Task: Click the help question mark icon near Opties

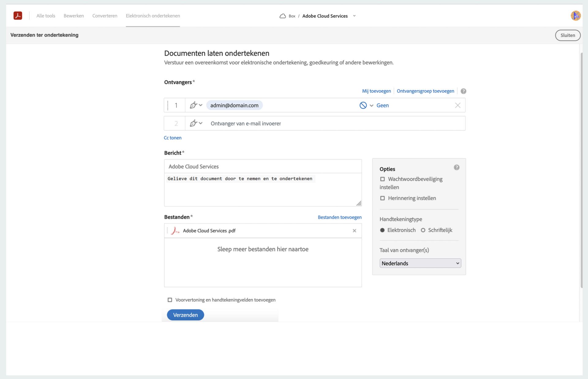Action: click(457, 167)
